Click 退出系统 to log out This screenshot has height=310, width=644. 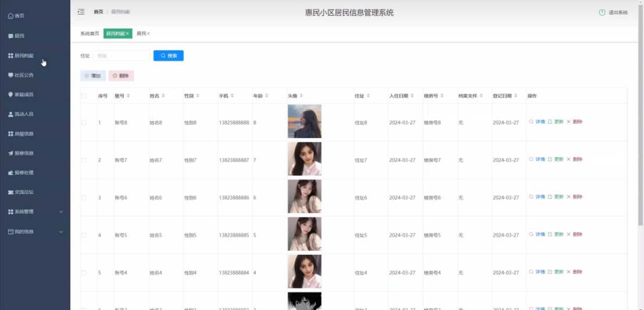click(x=618, y=13)
